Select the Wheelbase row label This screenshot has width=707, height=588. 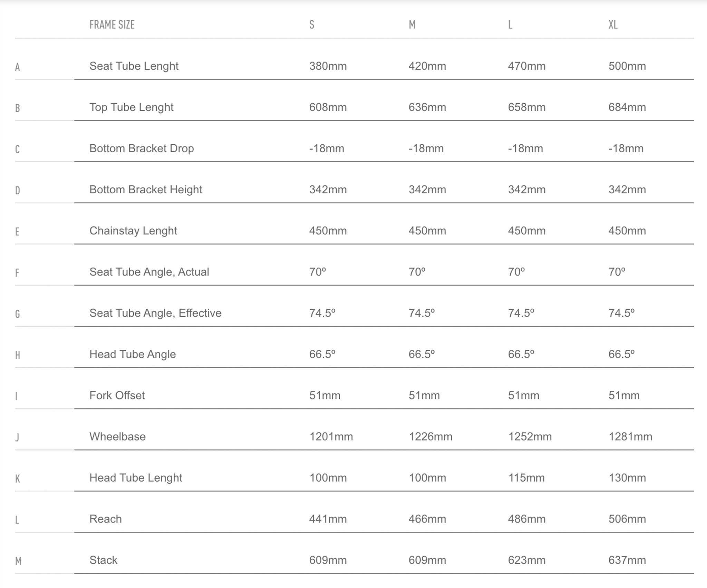117,437
